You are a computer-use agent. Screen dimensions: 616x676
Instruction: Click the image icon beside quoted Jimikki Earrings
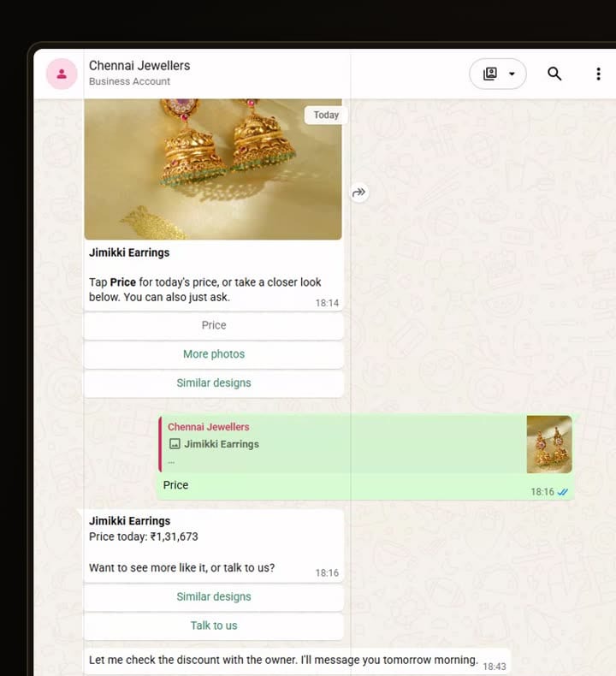point(175,443)
